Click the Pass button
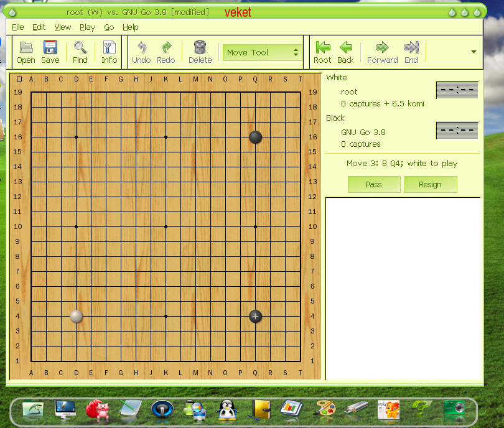 374,184
